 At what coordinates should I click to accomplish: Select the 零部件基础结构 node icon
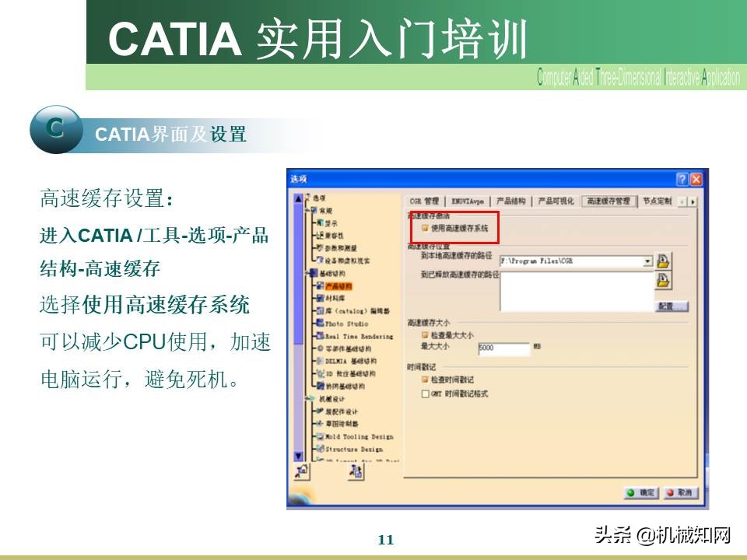[x=321, y=348]
